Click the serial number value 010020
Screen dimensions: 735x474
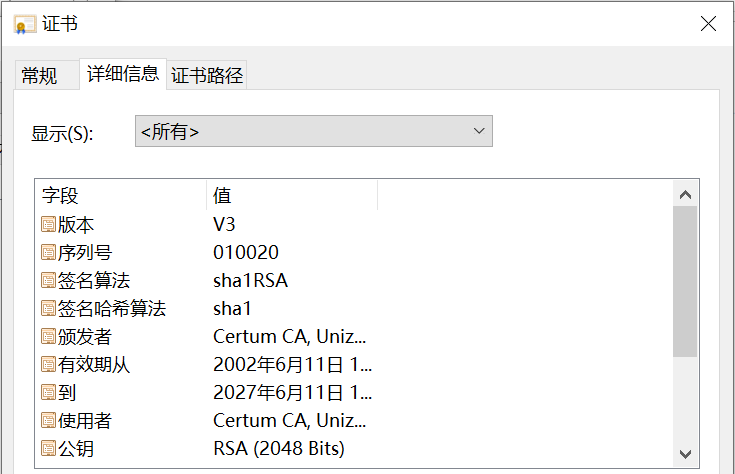246,253
